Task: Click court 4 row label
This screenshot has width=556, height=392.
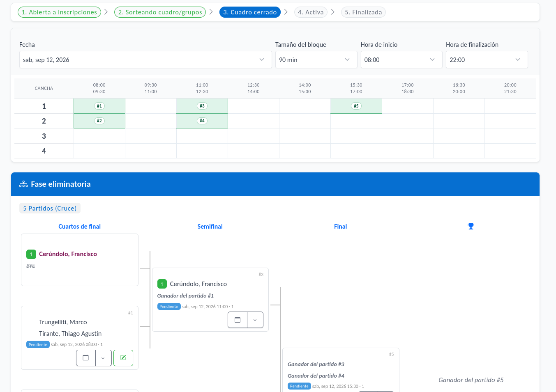Action: click(x=44, y=151)
